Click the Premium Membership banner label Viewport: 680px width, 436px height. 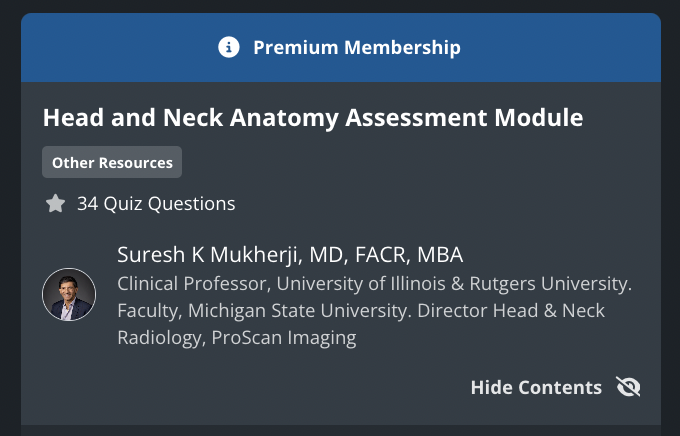coord(356,47)
